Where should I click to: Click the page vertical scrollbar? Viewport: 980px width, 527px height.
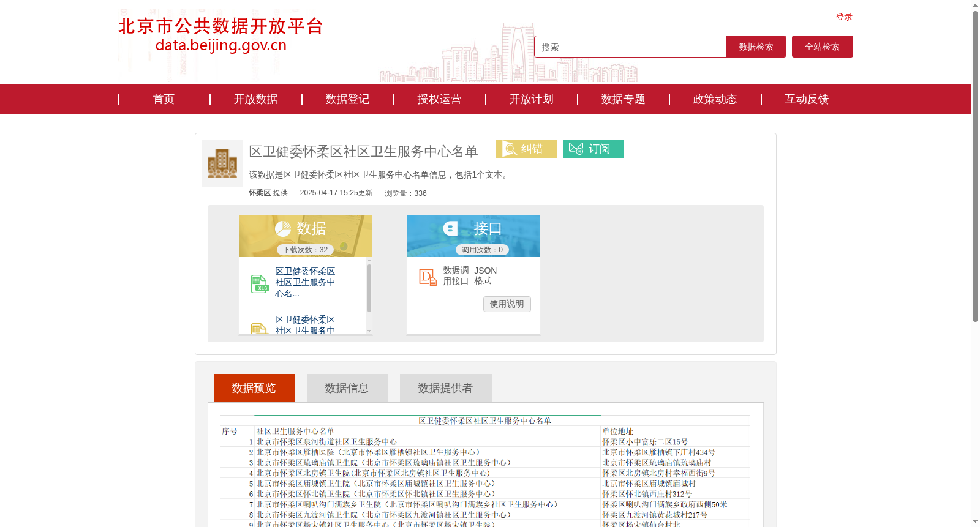tap(975, 166)
